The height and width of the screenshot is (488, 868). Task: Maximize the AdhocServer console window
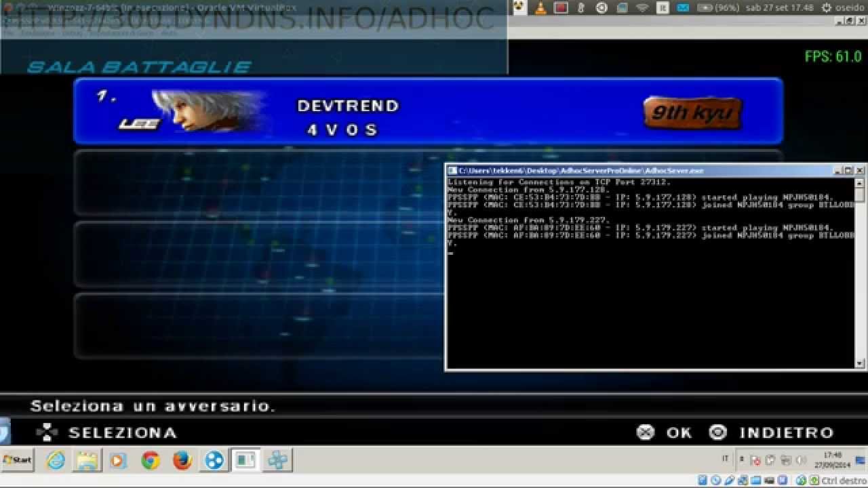coord(848,171)
